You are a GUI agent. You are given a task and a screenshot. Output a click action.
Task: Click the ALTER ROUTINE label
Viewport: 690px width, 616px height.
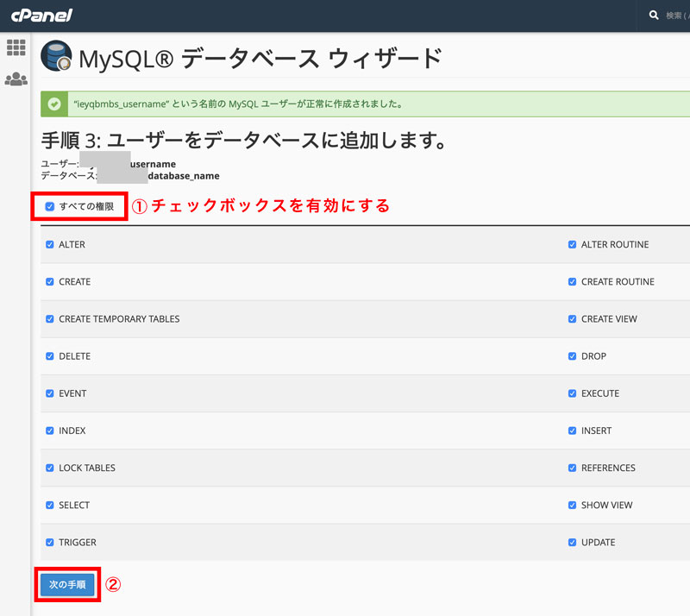click(615, 244)
